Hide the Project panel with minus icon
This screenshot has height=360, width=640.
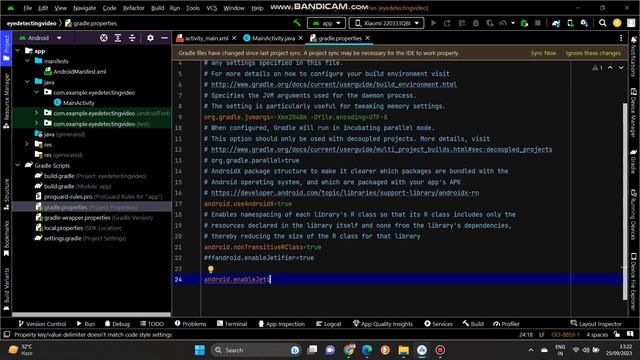click(x=164, y=38)
